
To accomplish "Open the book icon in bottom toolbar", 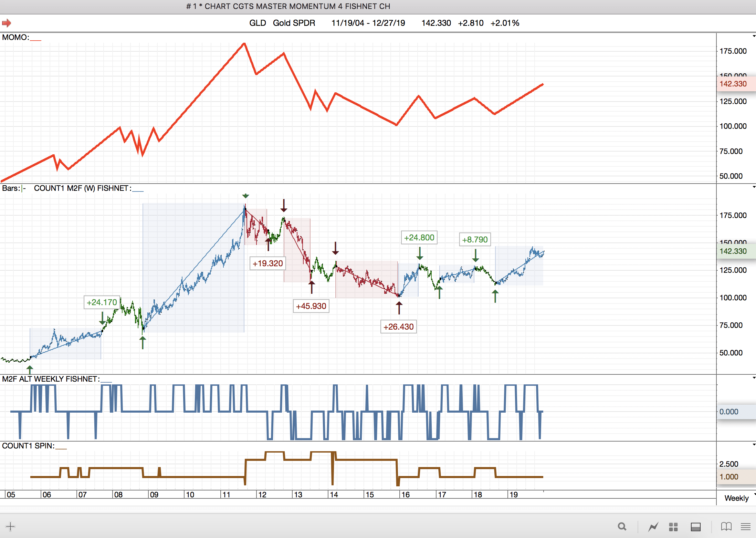I will 726,526.
